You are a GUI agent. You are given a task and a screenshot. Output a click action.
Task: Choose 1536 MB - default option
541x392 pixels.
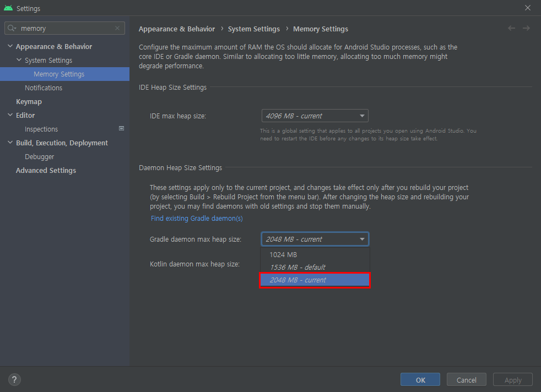click(315, 267)
